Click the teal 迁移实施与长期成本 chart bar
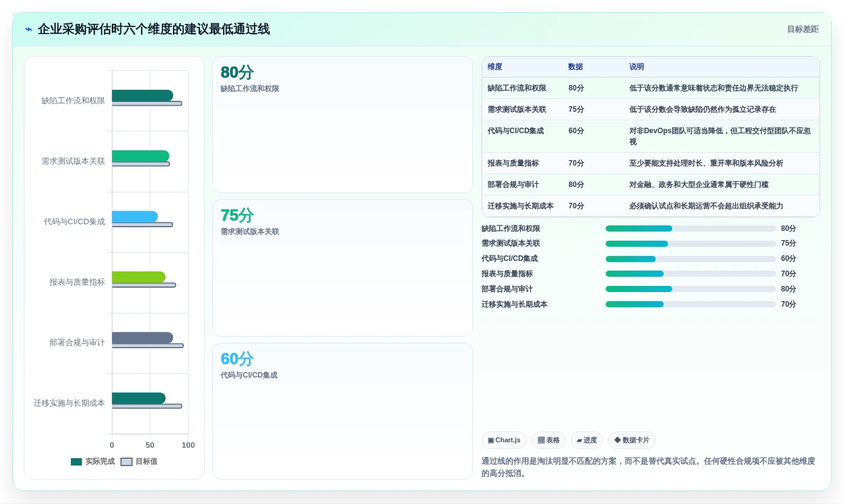Viewport: 844px width, 504px height. pos(139,398)
